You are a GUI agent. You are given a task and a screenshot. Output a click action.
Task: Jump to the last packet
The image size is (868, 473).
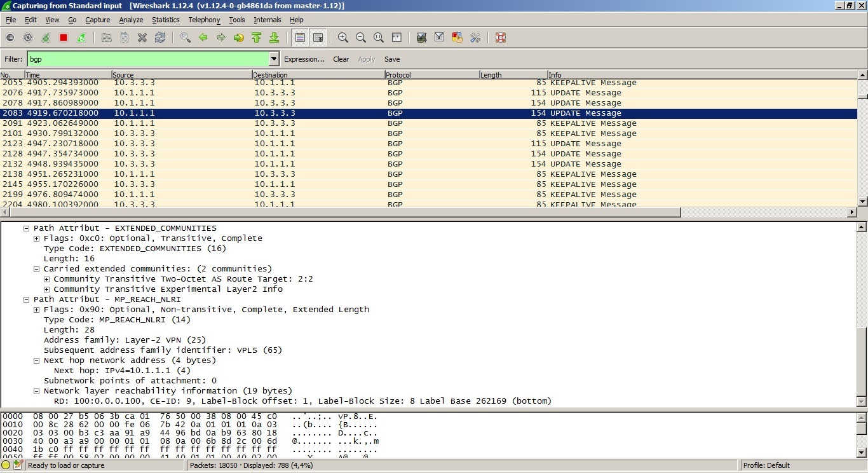pyautogui.click(x=275, y=38)
